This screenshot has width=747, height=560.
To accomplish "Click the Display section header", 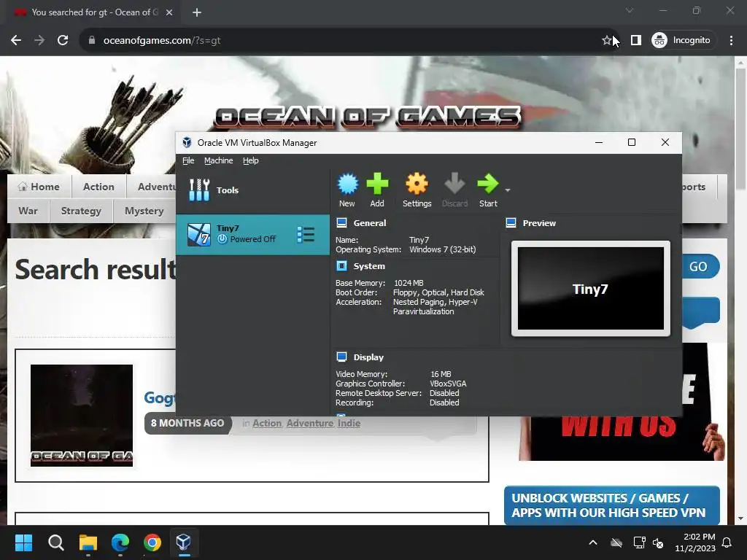I will 368,357.
